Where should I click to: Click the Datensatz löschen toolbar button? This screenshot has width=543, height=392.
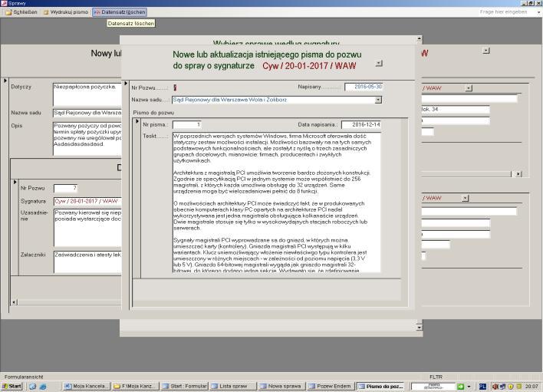(120, 12)
